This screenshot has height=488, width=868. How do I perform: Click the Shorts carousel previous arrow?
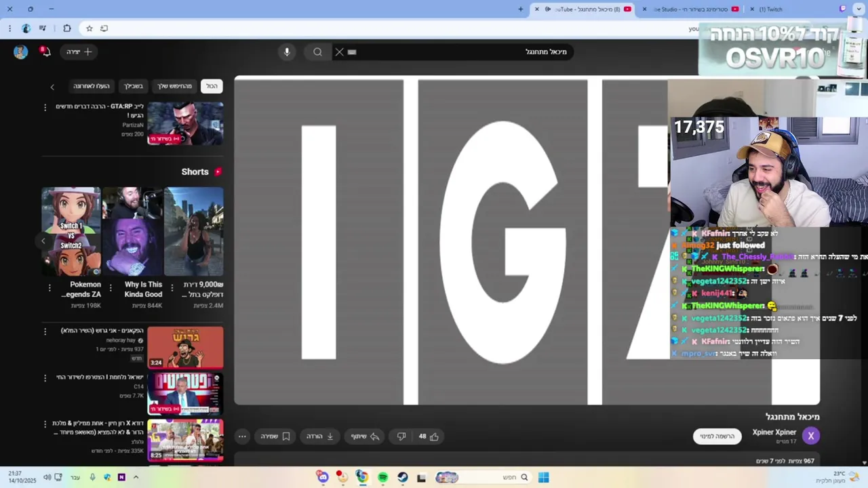(x=43, y=241)
